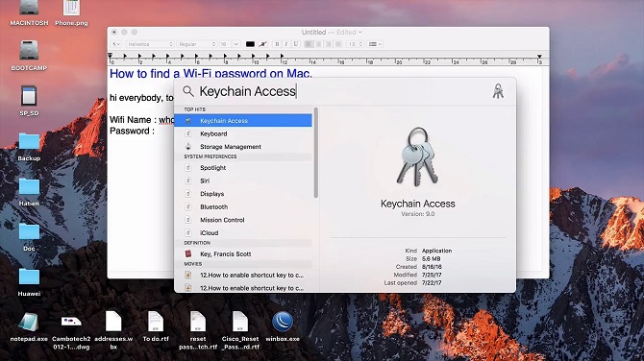644x361 pixels.
Task: Select the Storage Management result
Action: point(243,147)
